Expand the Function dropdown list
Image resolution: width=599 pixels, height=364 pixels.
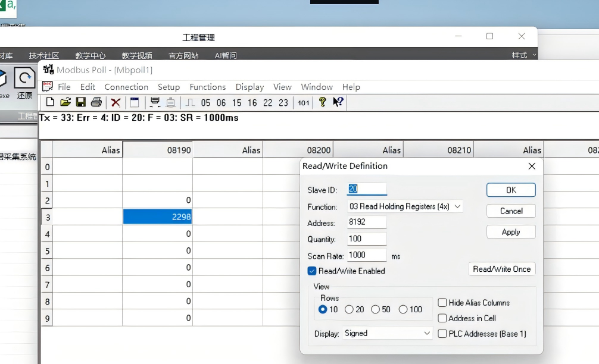405,206
